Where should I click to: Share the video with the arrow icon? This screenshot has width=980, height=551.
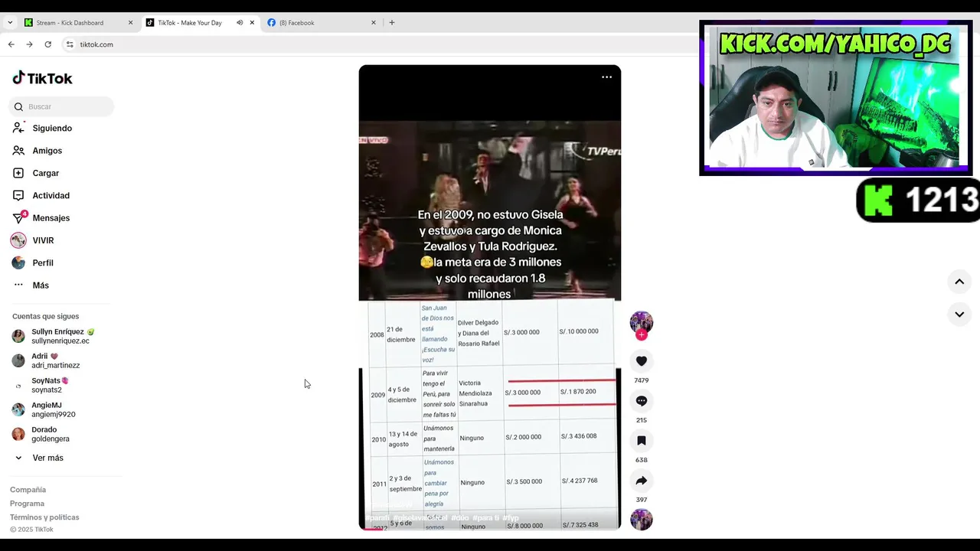tap(642, 481)
